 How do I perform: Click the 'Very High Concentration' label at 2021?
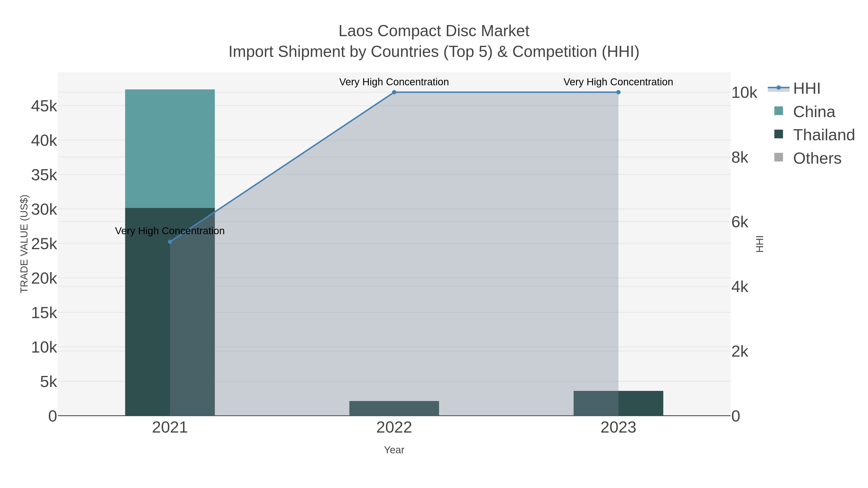170,231
